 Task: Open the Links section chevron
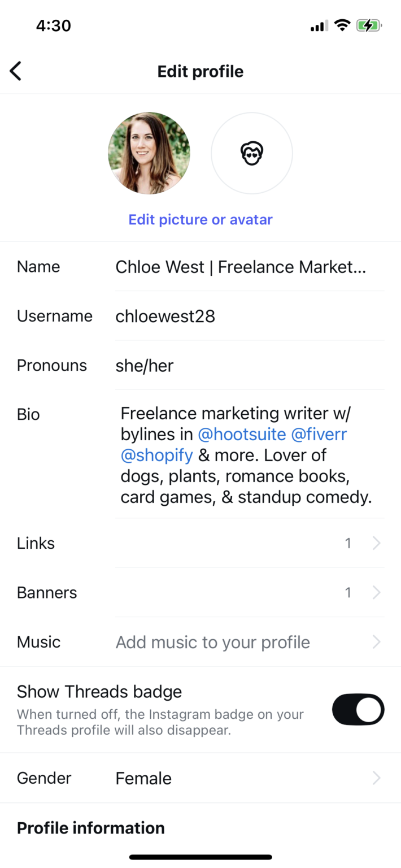pos(376,543)
